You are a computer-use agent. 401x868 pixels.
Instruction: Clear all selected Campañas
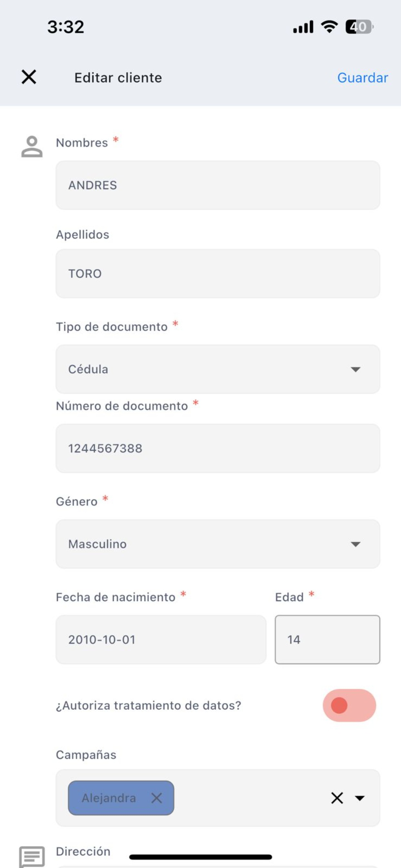[x=337, y=798]
